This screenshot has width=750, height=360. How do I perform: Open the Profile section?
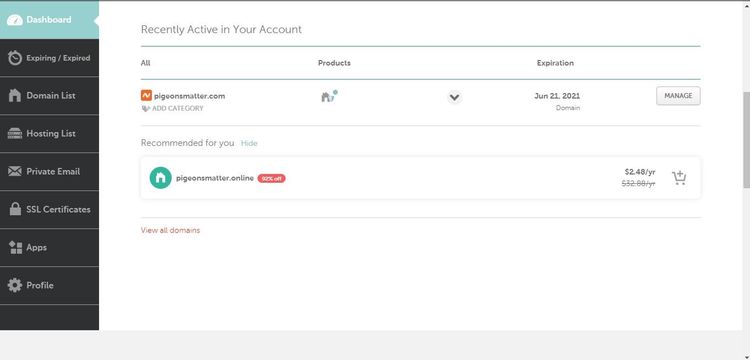pos(49,285)
